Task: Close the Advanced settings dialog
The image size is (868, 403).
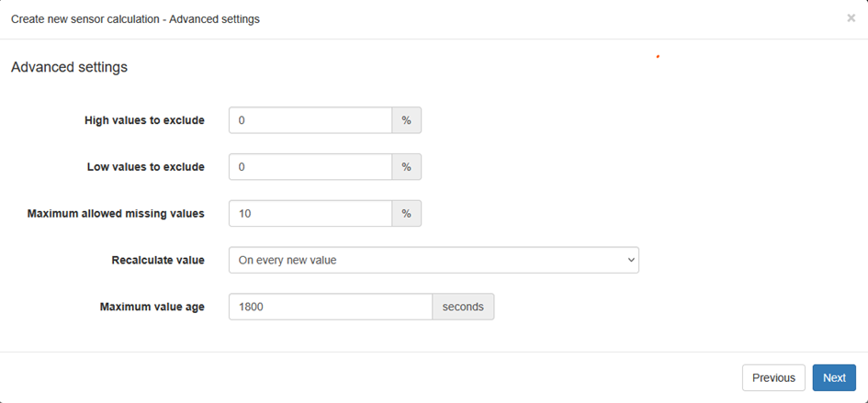Action: point(851,17)
